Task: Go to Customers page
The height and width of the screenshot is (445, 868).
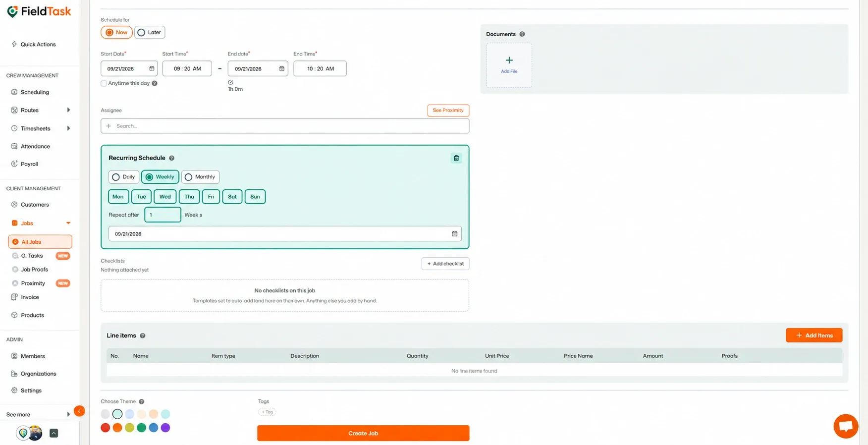Action: pyautogui.click(x=35, y=205)
